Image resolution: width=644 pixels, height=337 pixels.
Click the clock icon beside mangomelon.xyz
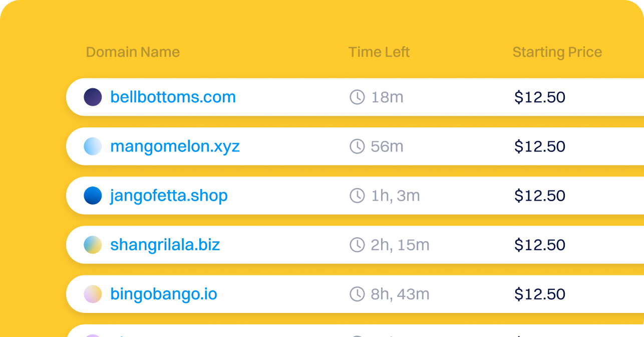click(x=358, y=146)
